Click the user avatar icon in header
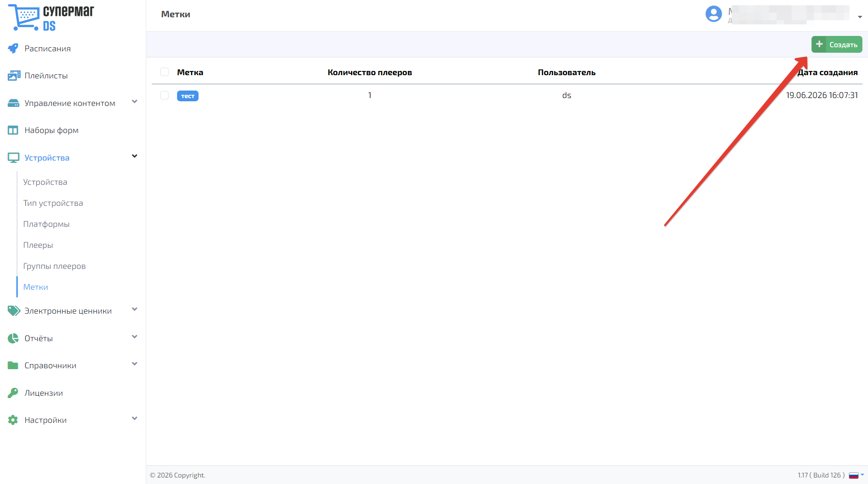 [713, 14]
